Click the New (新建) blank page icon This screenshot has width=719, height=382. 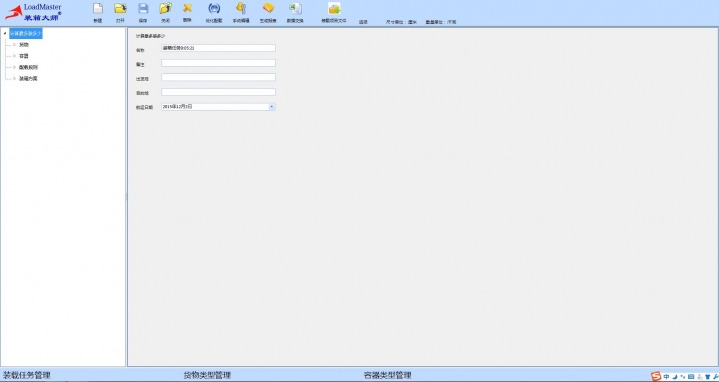pos(98,8)
